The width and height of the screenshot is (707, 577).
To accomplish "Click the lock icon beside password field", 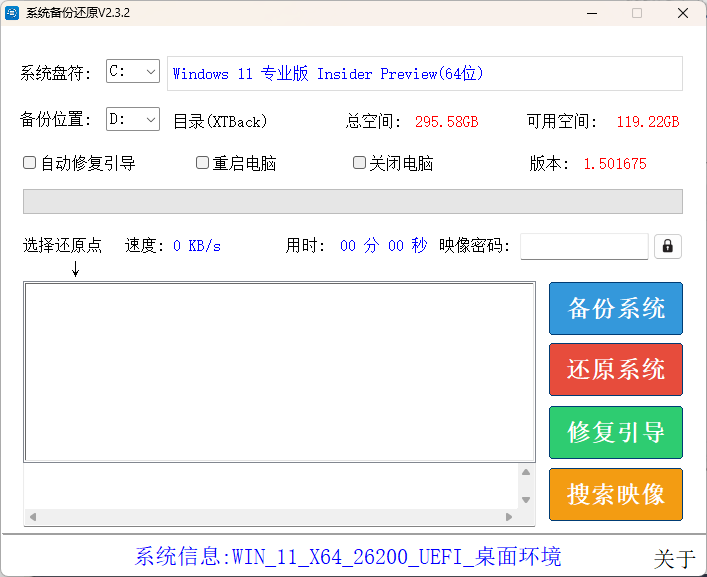I will pos(668,246).
